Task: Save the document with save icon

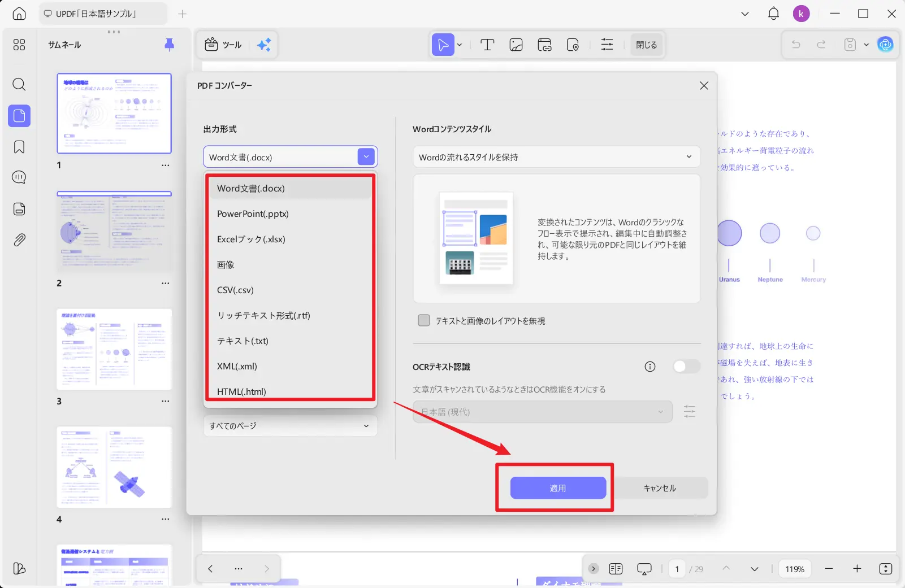Action: click(850, 45)
